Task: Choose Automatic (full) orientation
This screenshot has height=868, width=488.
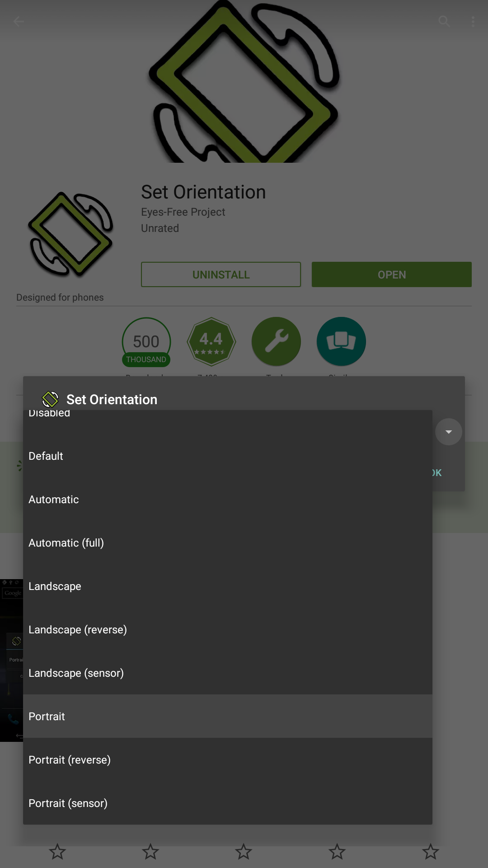Action: [228, 542]
